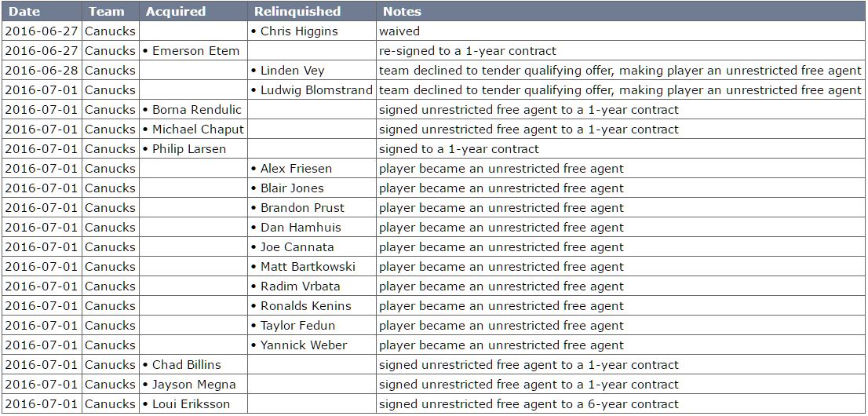The image size is (868, 416).
Task: Select Ludwig Blomstrand in Relinquished column
Action: click(316, 90)
